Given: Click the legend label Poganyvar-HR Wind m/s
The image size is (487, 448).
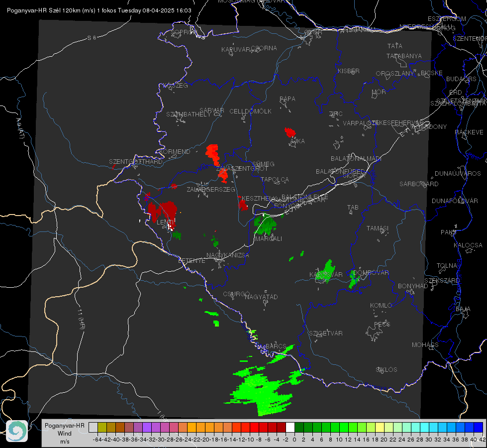Looking at the screenshot, I should 65,434.
